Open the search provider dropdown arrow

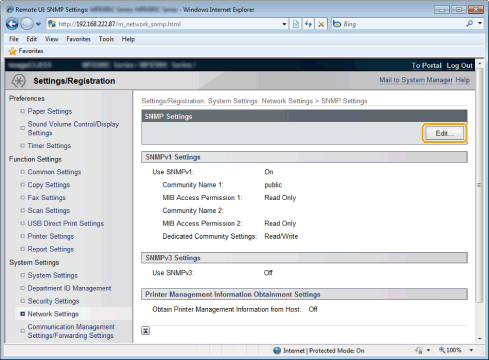tap(480, 23)
